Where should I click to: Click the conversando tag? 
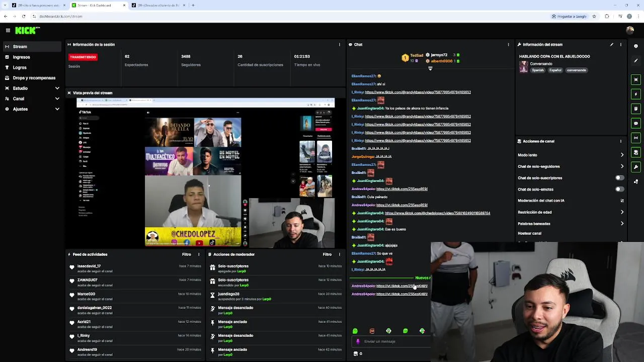[576, 70]
